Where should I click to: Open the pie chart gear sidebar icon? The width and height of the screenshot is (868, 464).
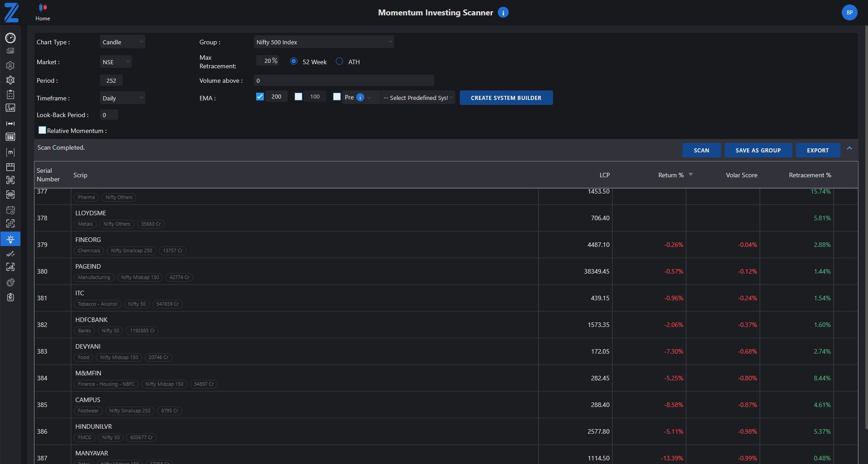(10, 283)
